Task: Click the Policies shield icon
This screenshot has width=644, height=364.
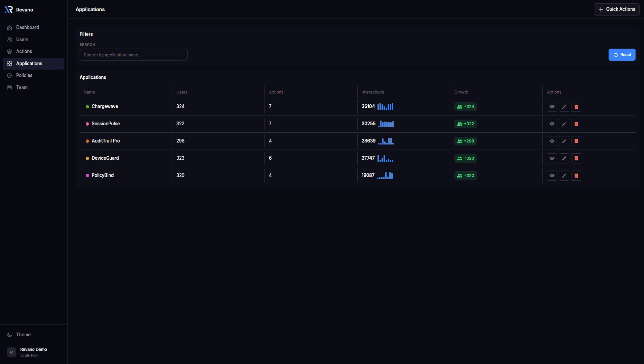Action: tap(9, 75)
